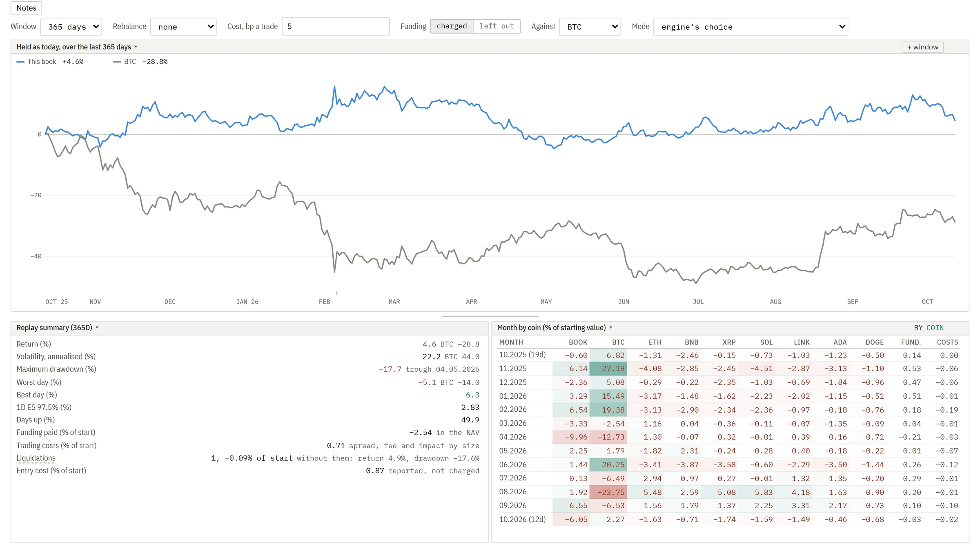Expand the Month by coin panel menu
Screen dimensions: 980x547
tap(555, 328)
